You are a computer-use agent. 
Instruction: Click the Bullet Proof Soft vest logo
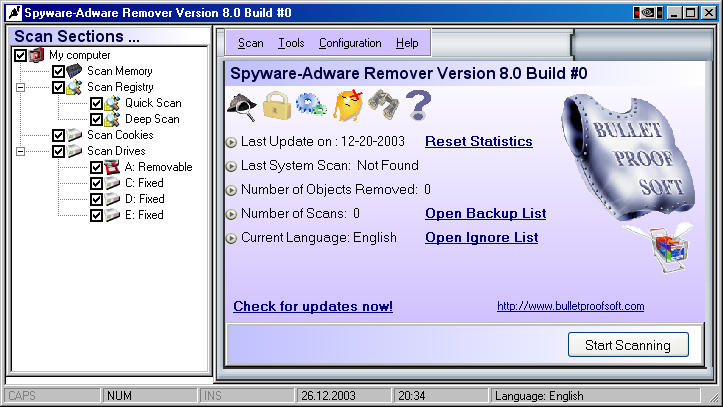[x=627, y=155]
